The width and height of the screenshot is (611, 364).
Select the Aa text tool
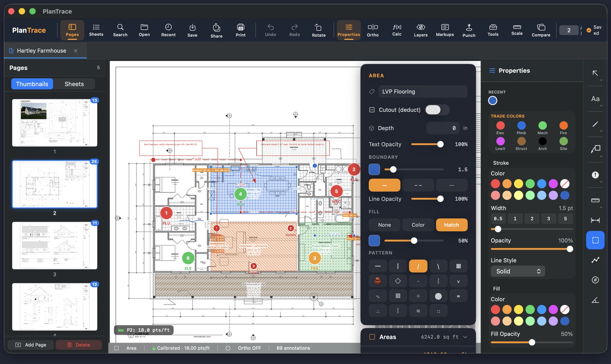tap(595, 99)
